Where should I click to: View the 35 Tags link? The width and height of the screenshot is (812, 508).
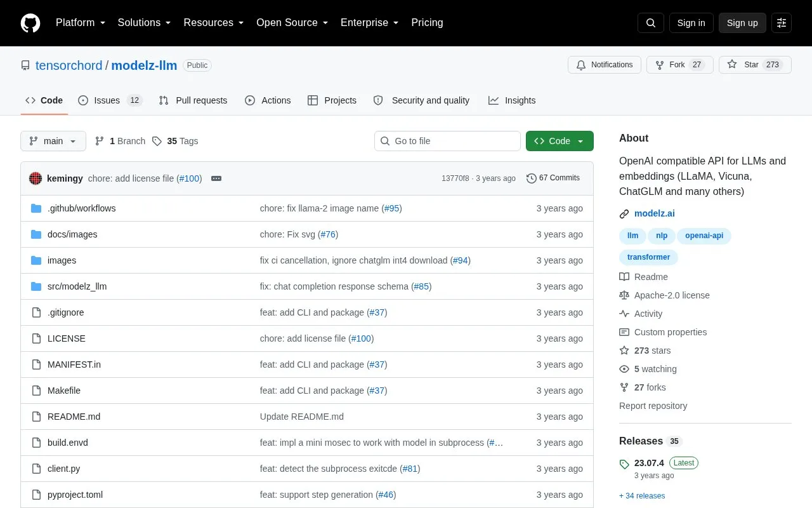pos(175,141)
